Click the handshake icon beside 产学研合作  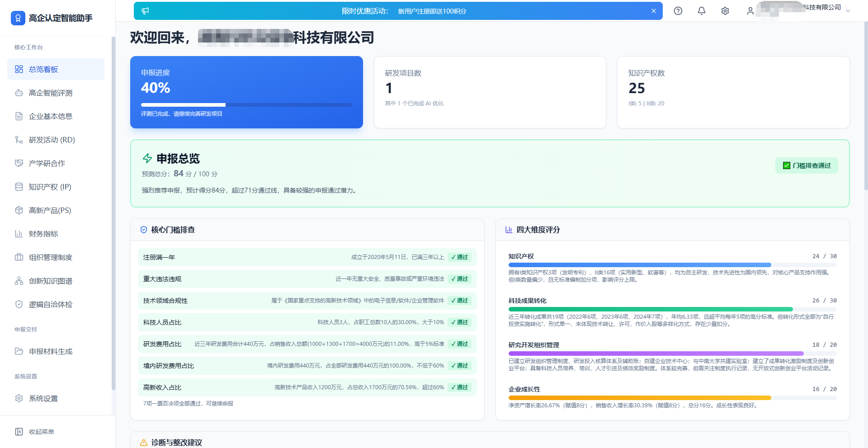[19, 163]
